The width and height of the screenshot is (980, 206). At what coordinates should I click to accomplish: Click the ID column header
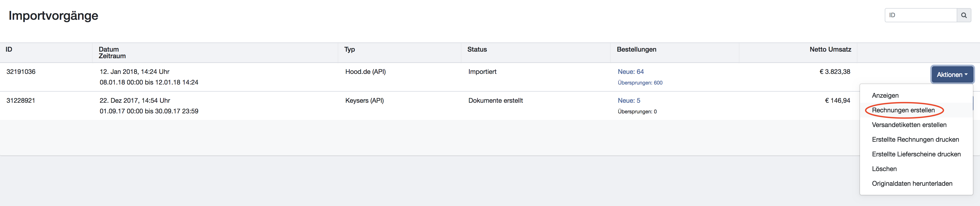(x=9, y=49)
